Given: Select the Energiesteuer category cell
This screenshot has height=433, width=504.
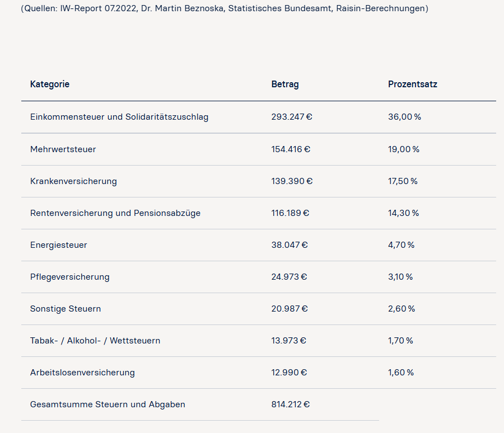Looking at the screenshot, I should (58, 245).
